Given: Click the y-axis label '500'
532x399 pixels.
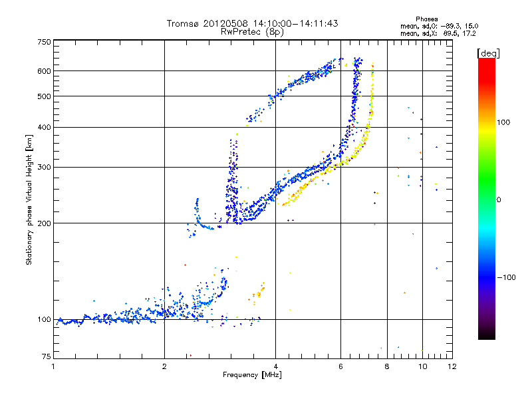Looking at the screenshot, I should click(x=44, y=96).
